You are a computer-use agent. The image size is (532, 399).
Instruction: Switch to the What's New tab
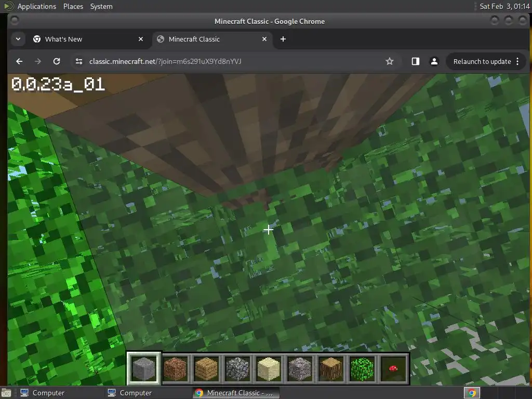pyautogui.click(x=89, y=39)
